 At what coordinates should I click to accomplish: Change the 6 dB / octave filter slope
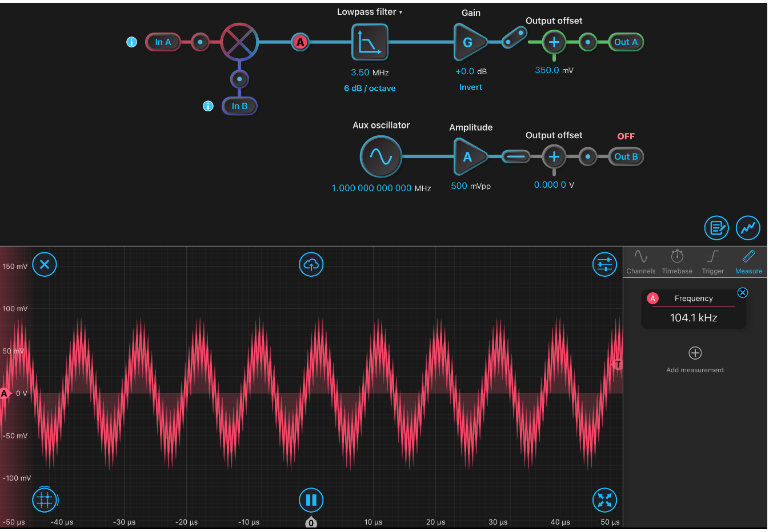click(370, 88)
